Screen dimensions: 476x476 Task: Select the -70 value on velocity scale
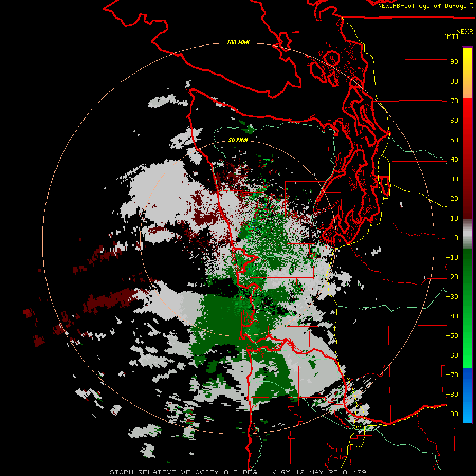coord(452,375)
